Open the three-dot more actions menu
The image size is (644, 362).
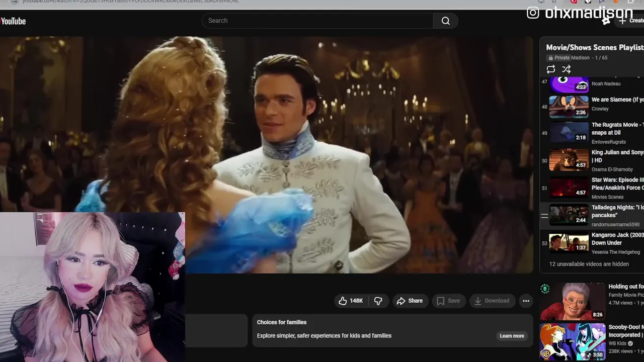526,301
